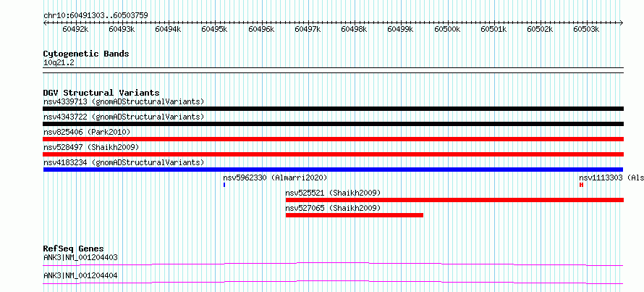Click the chr10:60491303..60503759 coordinates text
644x292 pixels.
96,15
